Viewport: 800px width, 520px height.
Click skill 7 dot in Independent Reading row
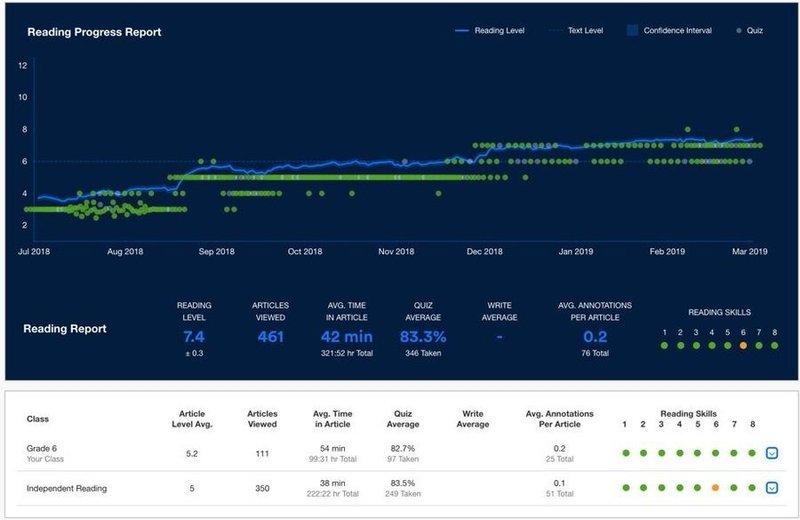click(734, 488)
